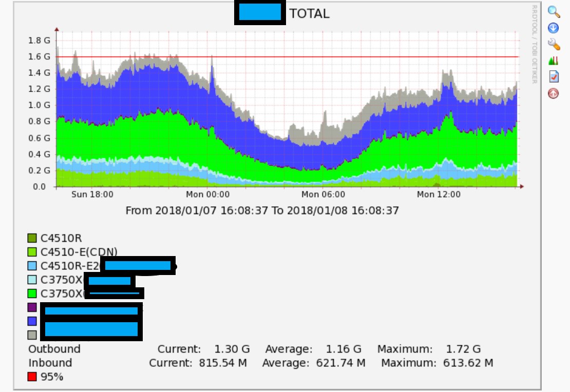
Task: Click the TOTAL graph title
Action: tap(310, 13)
